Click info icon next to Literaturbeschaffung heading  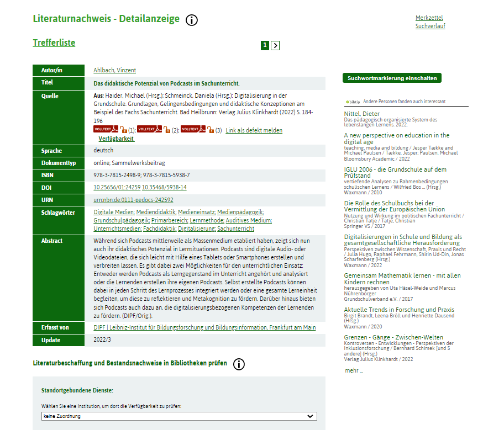(239, 364)
